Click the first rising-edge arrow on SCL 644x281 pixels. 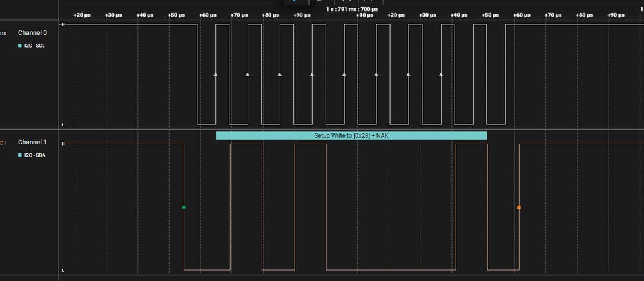click(215, 74)
